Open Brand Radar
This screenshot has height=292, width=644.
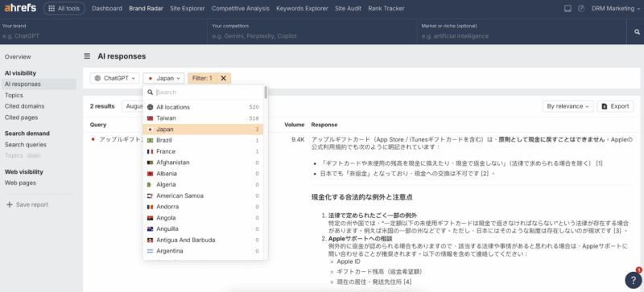click(146, 9)
